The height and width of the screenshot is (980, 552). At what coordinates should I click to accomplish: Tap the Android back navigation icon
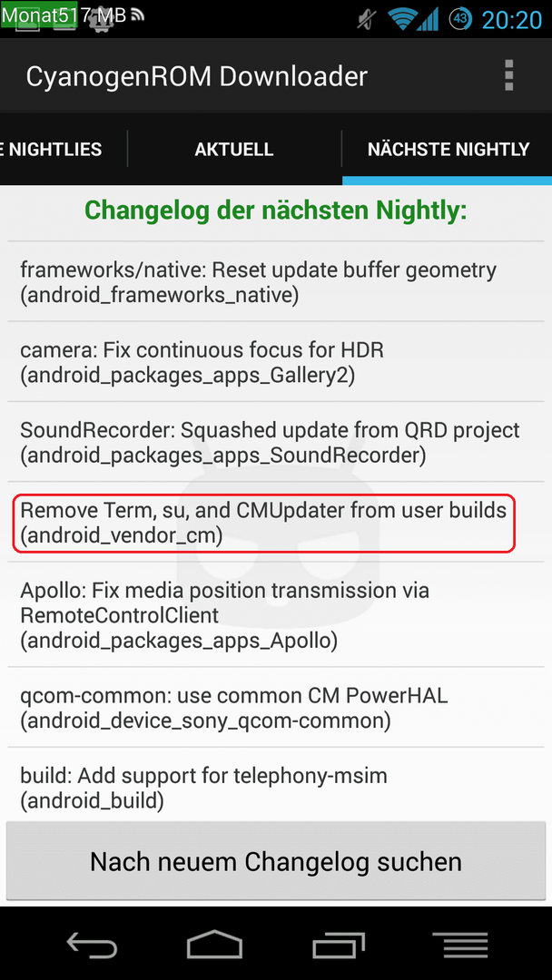[x=92, y=944]
